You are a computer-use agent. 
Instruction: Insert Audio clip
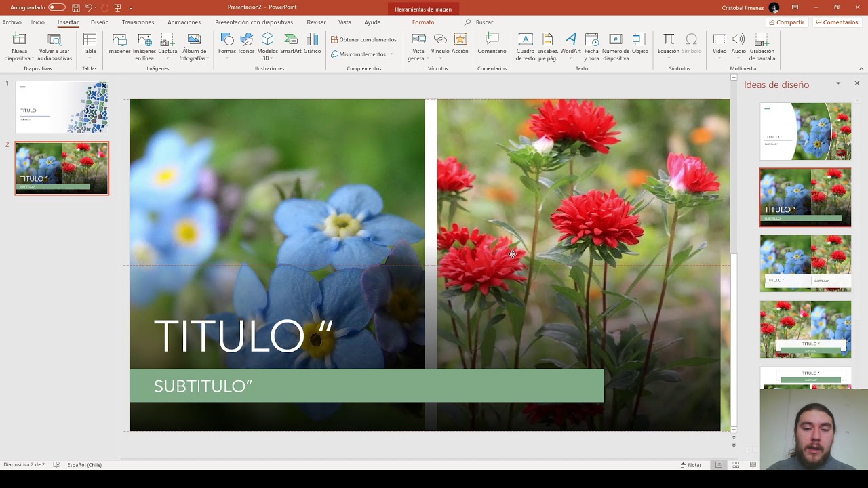point(738,47)
